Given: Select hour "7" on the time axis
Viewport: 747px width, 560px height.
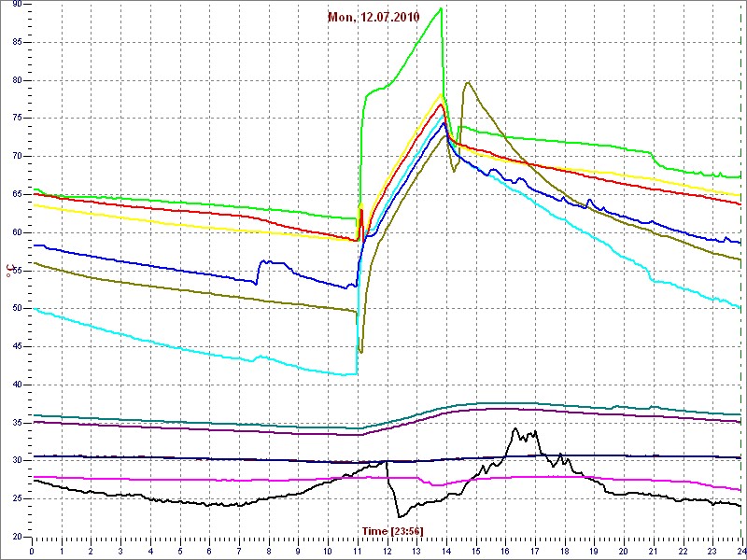Looking at the screenshot, I should point(239,551).
